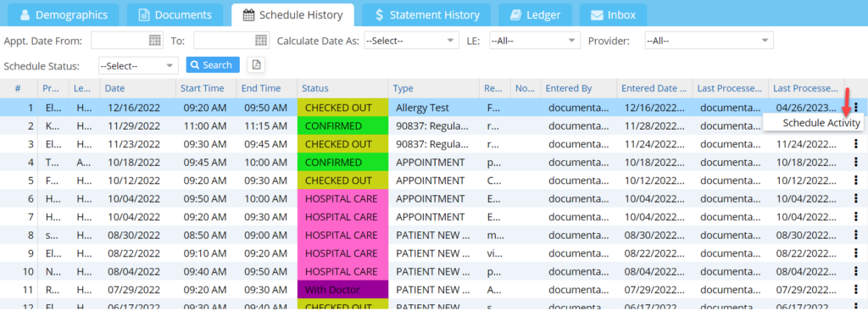Expand the LE dropdown
The width and height of the screenshot is (868, 311).
point(535,41)
